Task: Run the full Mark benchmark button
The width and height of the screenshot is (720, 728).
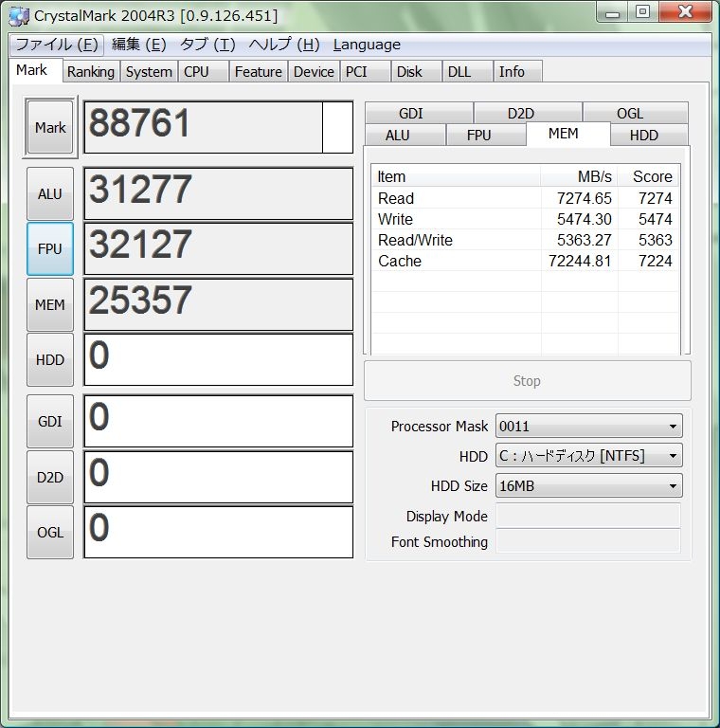Action: [50, 127]
